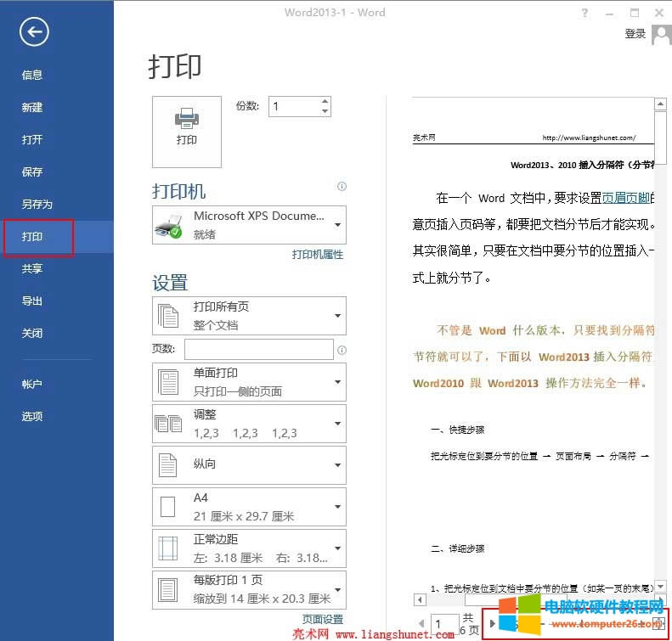The image size is (672, 641).
Task: Click the info icon next to 页数 field
Action: click(342, 350)
